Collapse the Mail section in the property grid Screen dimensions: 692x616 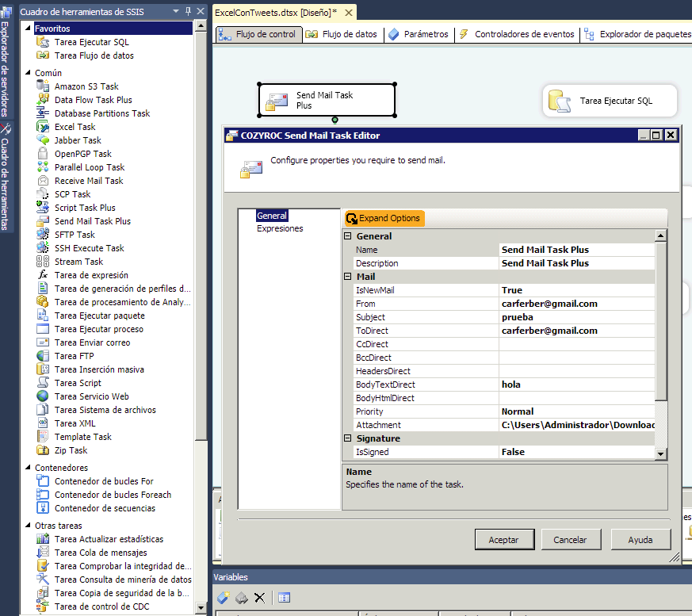click(346, 276)
